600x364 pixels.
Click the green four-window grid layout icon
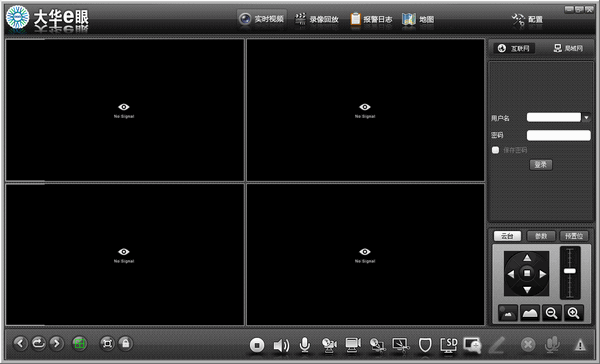pyautogui.click(x=80, y=343)
